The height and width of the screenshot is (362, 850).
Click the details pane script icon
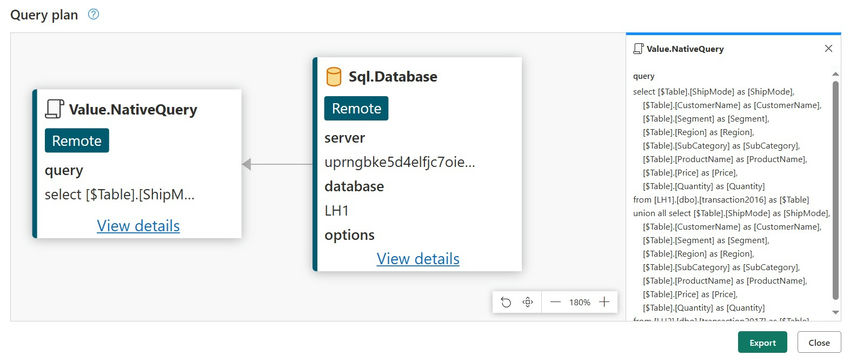(x=638, y=49)
